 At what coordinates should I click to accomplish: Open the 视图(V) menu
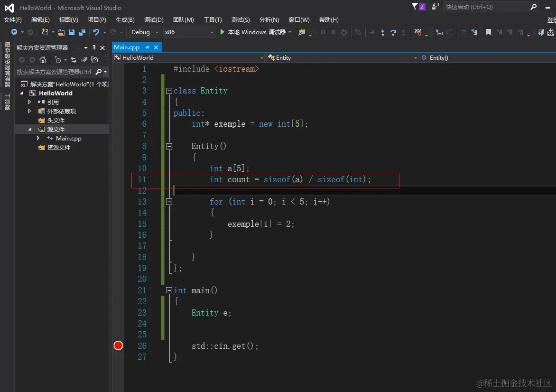[x=68, y=20]
